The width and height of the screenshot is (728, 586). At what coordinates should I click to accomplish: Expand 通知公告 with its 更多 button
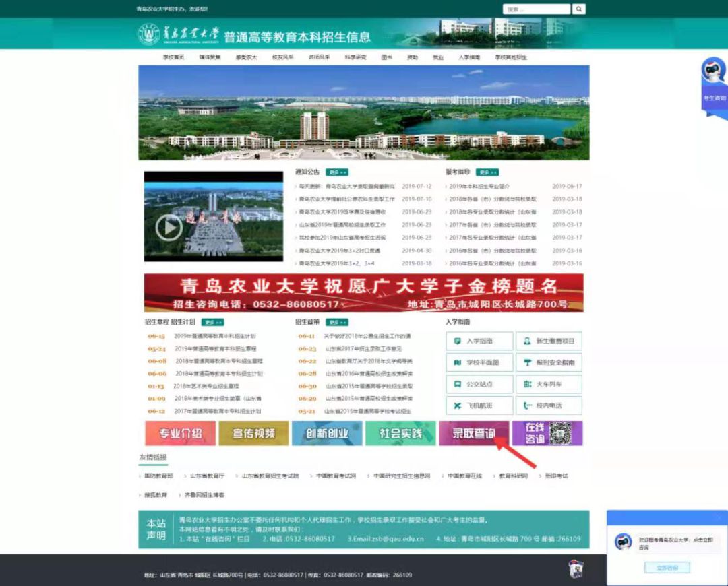click(x=337, y=172)
